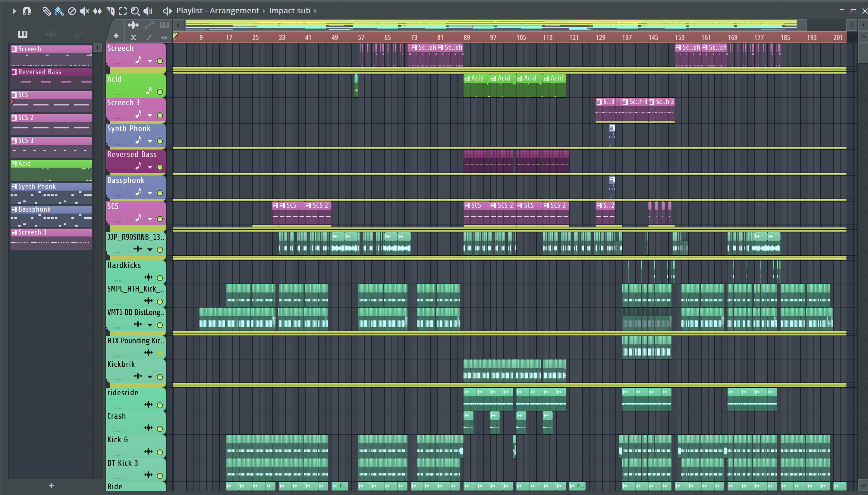Mute the Hardkicks track

pos(160,278)
